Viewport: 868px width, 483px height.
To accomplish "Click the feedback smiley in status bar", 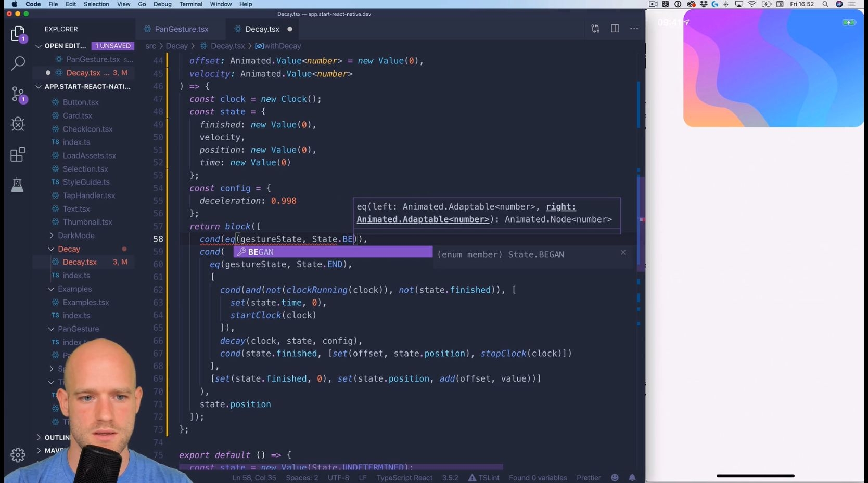I will coord(615,478).
